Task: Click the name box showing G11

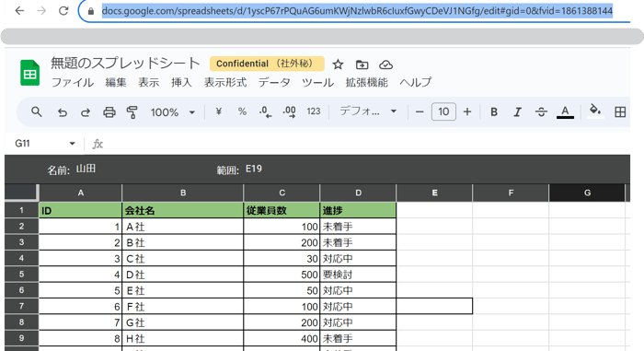Action: tap(23, 144)
